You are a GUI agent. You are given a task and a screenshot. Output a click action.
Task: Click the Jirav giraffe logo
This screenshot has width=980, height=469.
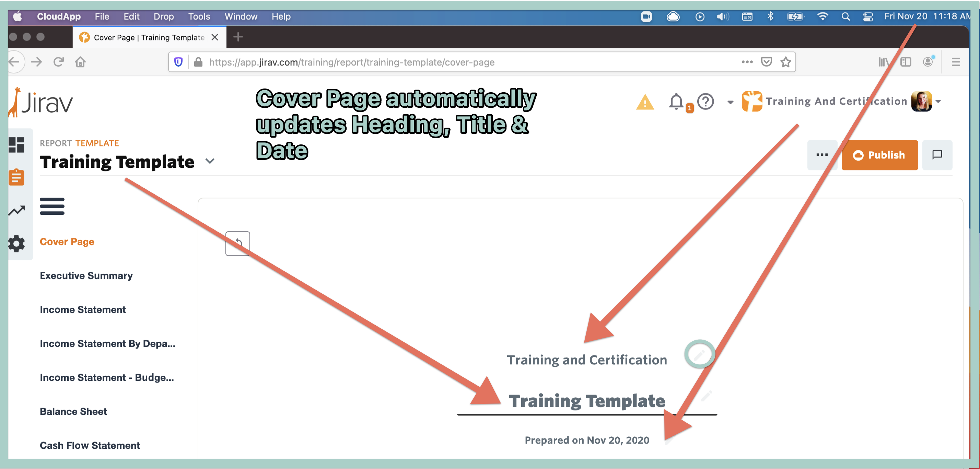40,102
